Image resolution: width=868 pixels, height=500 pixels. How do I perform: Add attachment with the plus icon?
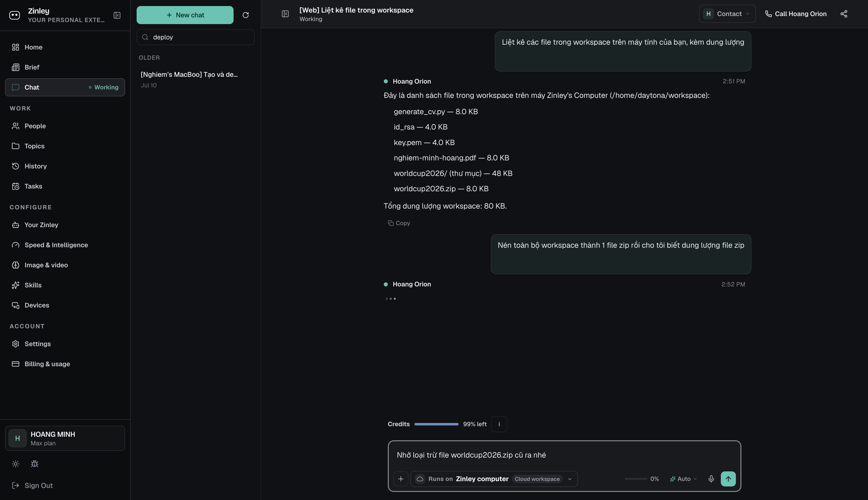coord(401,479)
